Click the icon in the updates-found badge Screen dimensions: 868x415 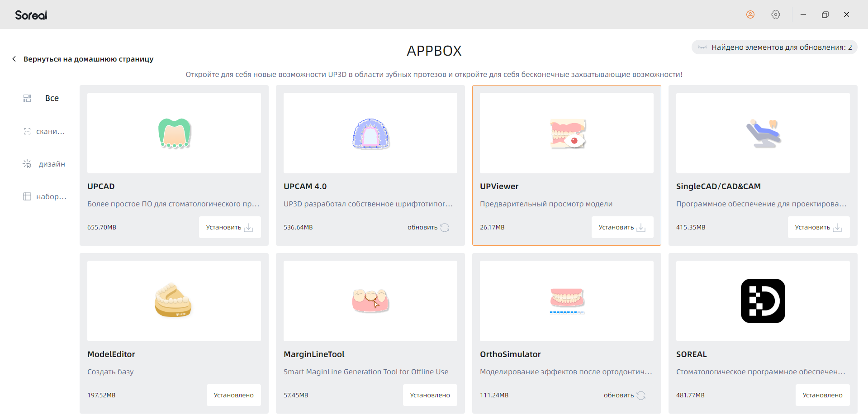(x=702, y=47)
